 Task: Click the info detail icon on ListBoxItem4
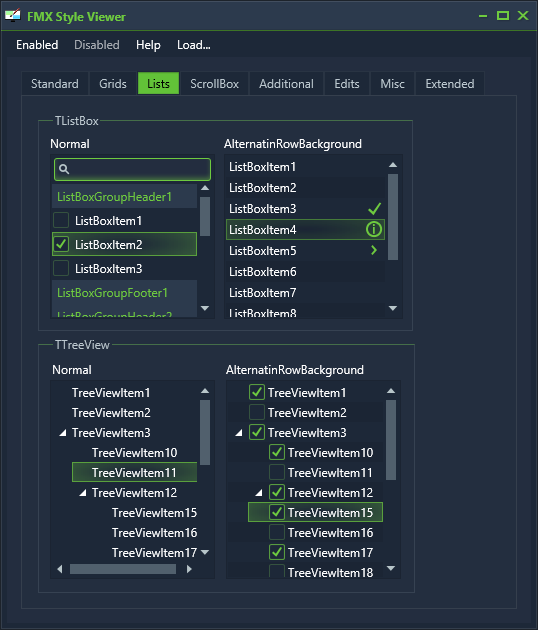pos(374,229)
